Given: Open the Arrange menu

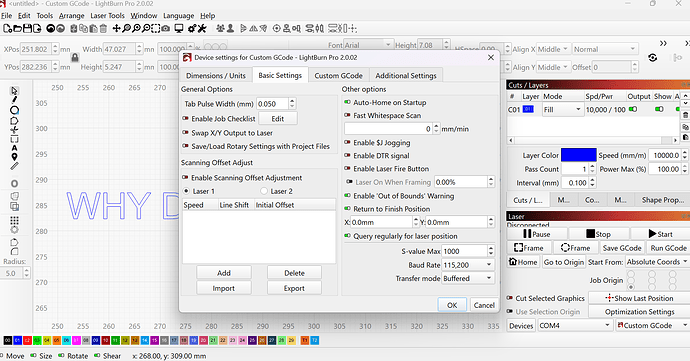Looking at the screenshot, I should [71, 16].
